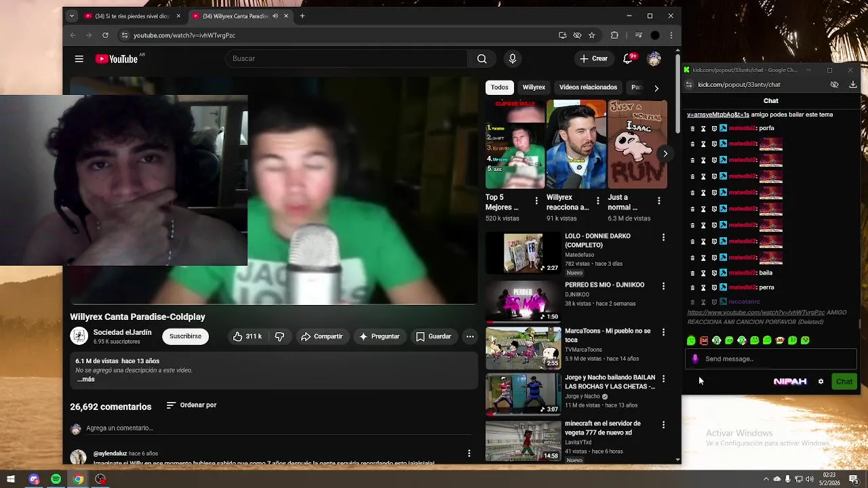Click the YouTube search magnifier button
This screenshot has height=488, width=868.
pyautogui.click(x=481, y=59)
